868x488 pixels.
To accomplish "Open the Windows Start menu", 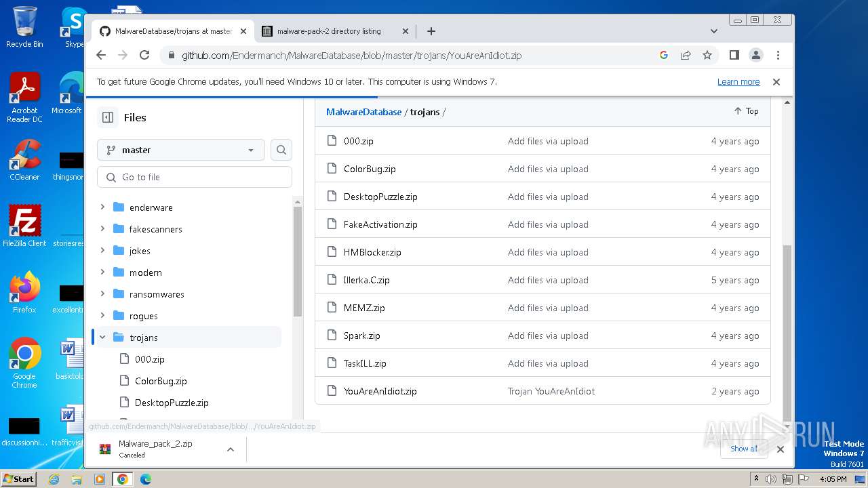I will [x=18, y=479].
